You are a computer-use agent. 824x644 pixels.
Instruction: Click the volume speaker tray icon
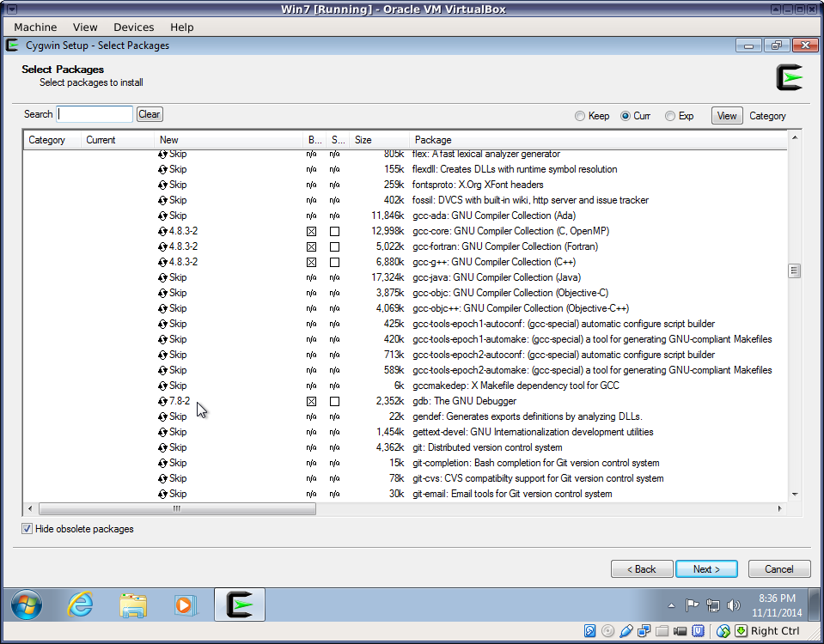pyautogui.click(x=733, y=605)
